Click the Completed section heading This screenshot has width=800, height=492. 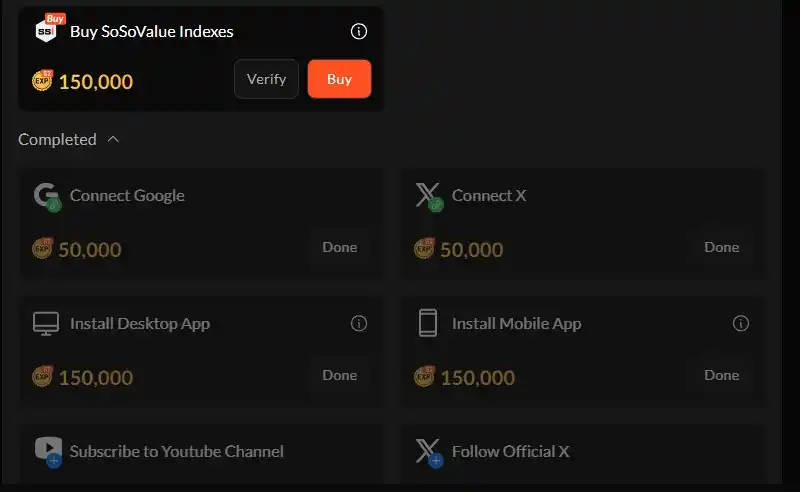tap(57, 139)
